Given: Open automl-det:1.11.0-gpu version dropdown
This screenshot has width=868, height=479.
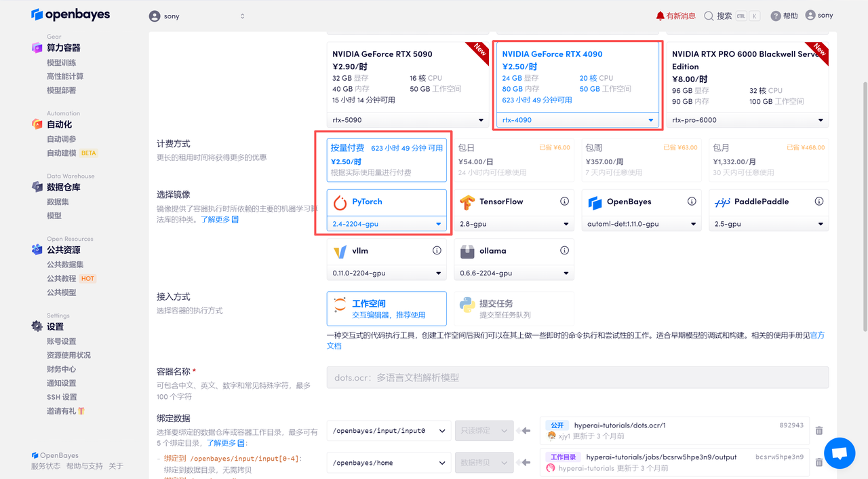Looking at the screenshot, I should (x=642, y=224).
